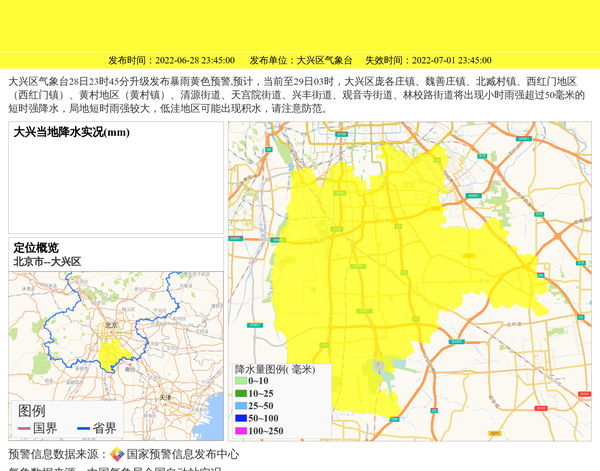Click the red 国界 line symbol
This screenshot has height=471, width=600.
click(x=25, y=429)
